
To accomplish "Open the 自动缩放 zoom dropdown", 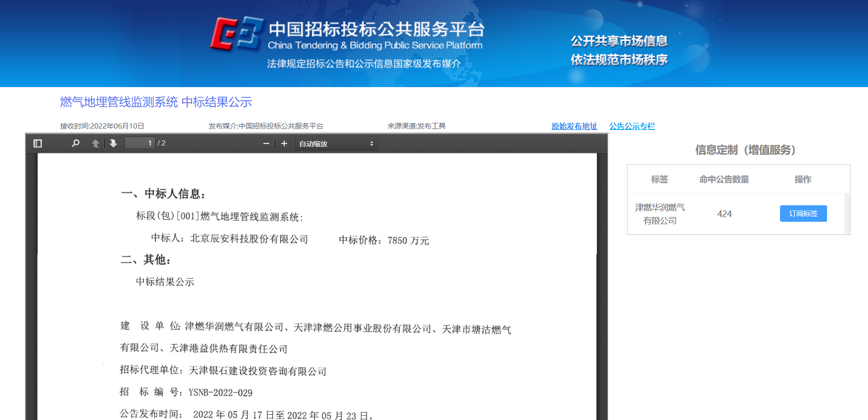I will (x=336, y=144).
